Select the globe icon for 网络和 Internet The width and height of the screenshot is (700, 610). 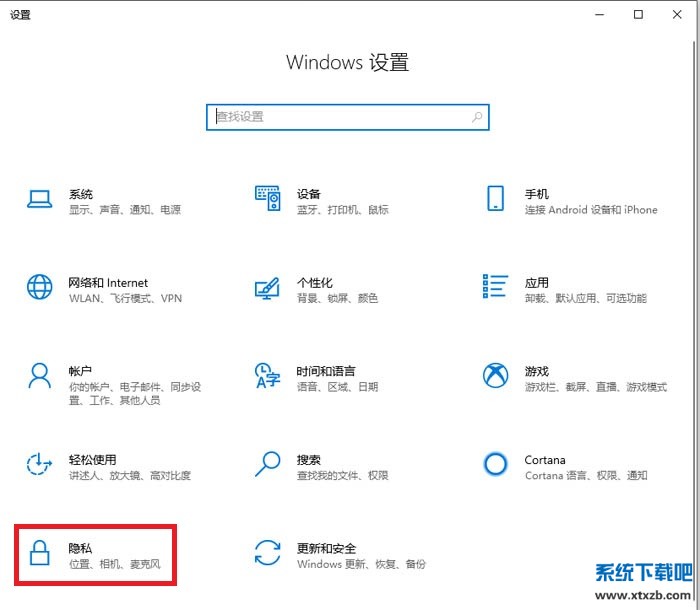(x=39, y=288)
